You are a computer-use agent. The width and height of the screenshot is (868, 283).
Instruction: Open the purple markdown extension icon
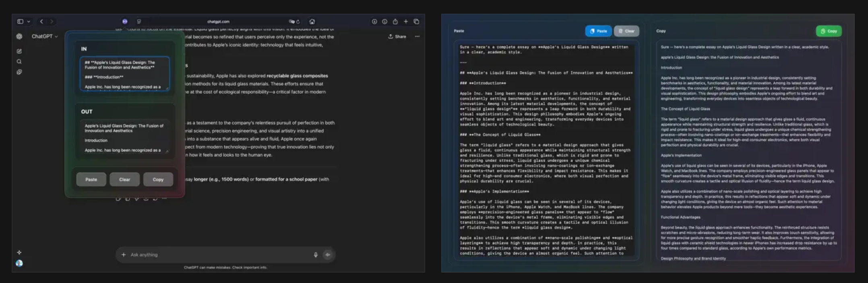[125, 21]
